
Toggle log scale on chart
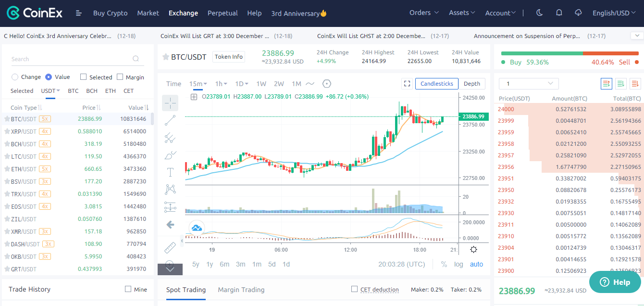[x=458, y=264]
